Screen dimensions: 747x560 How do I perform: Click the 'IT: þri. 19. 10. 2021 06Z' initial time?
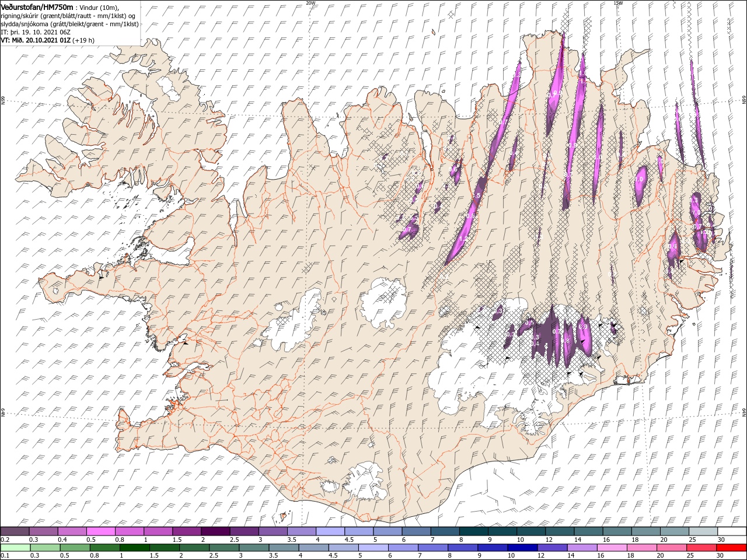(x=36, y=32)
